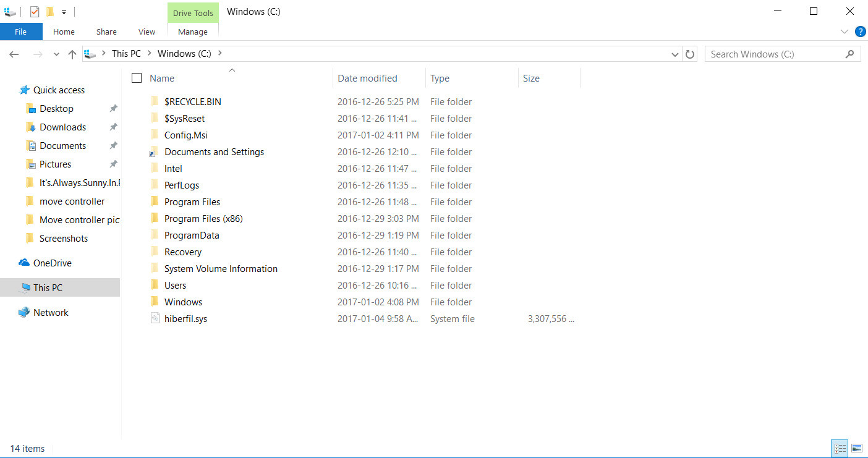Select the Pictures folder in the sidebar
The image size is (868, 458).
click(x=54, y=164)
